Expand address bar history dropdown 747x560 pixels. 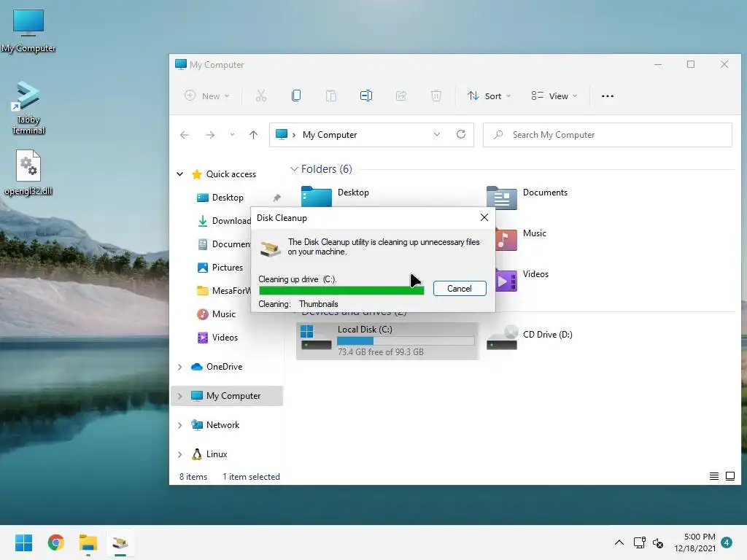437,134
